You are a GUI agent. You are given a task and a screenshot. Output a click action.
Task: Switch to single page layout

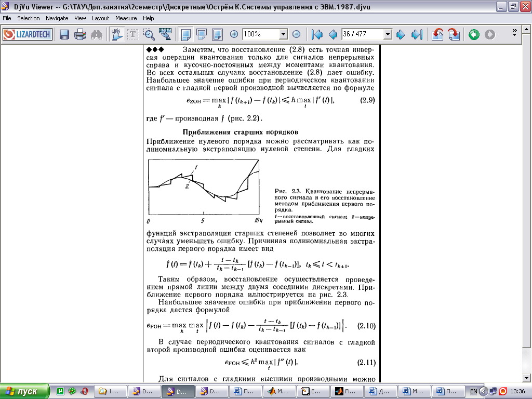[x=185, y=34]
